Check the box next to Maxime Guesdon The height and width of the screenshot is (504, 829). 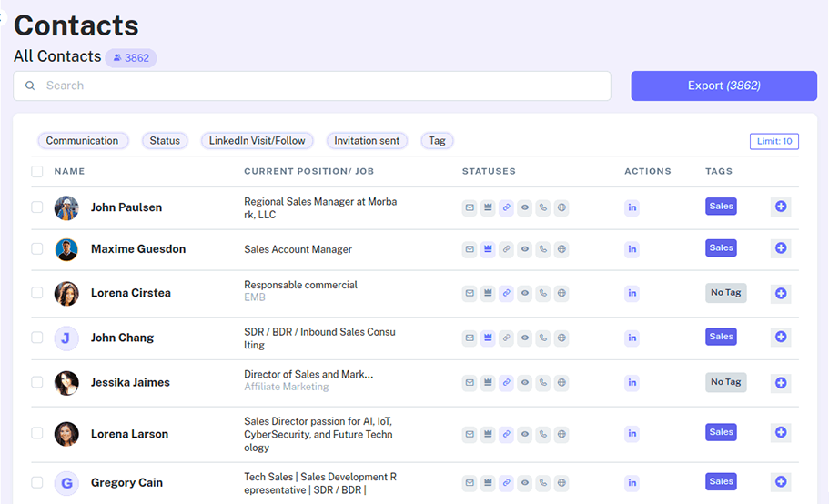pyautogui.click(x=37, y=248)
